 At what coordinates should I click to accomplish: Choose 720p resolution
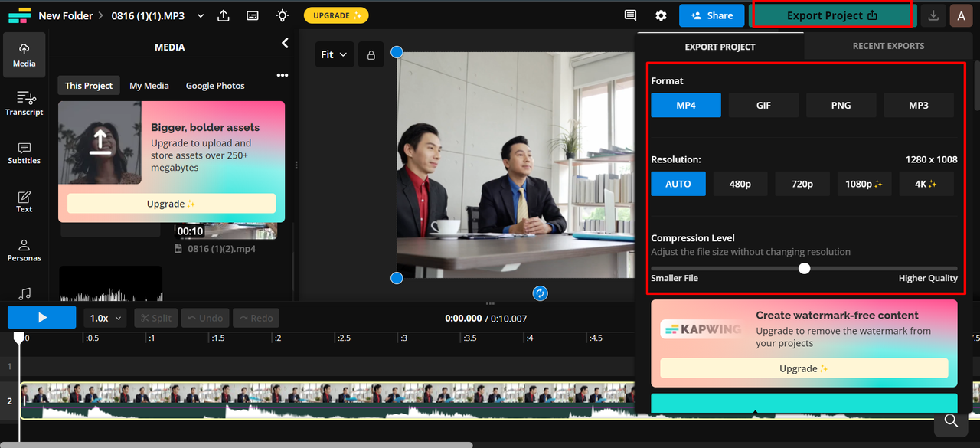(x=802, y=184)
